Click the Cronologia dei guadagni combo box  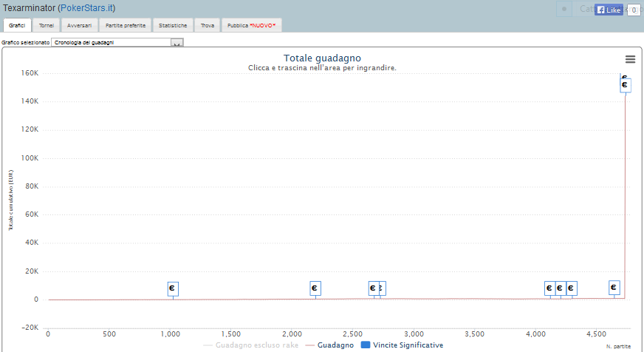coord(117,42)
